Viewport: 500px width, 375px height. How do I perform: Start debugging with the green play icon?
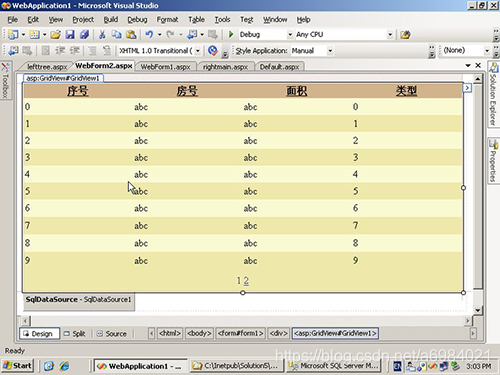coord(231,34)
